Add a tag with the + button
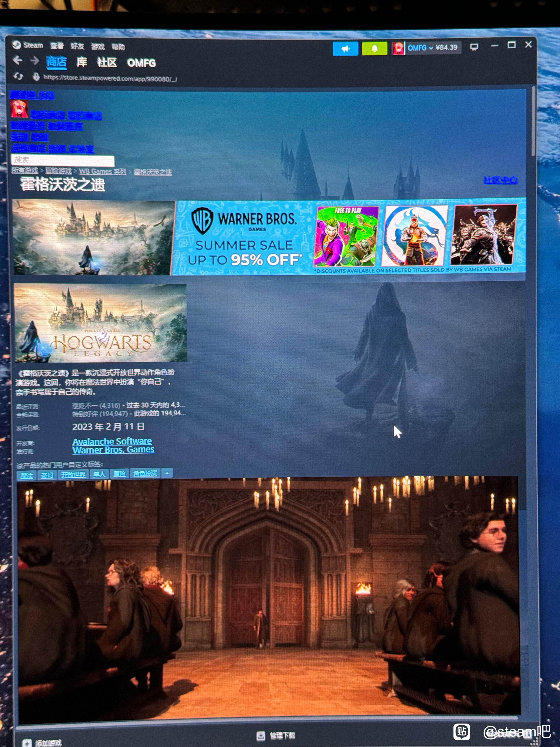 pos(167,473)
